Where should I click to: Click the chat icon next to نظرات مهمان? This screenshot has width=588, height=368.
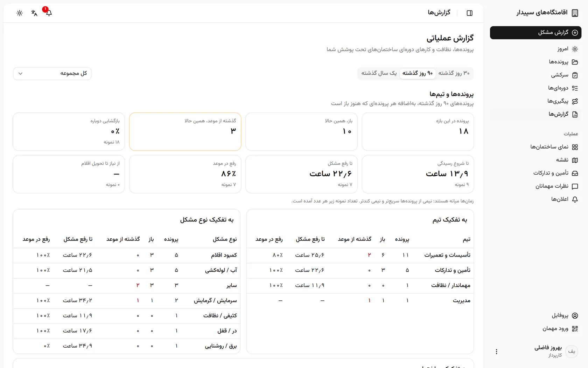pyautogui.click(x=575, y=186)
